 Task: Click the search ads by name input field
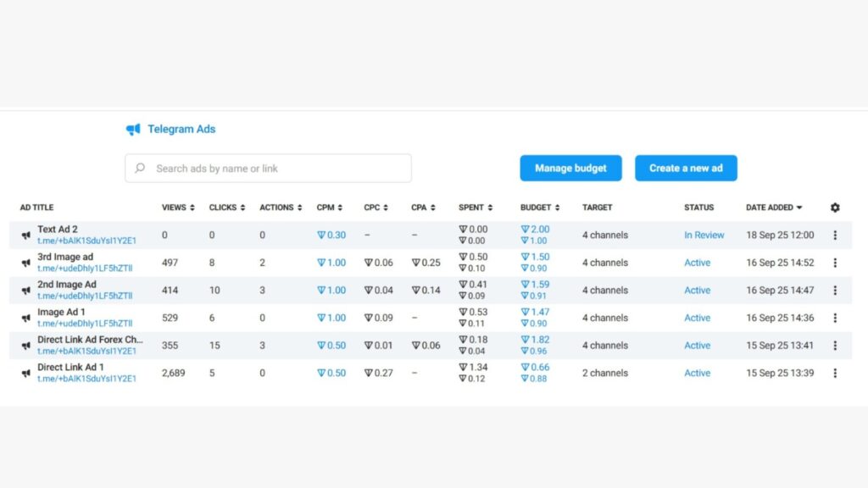coord(254,168)
